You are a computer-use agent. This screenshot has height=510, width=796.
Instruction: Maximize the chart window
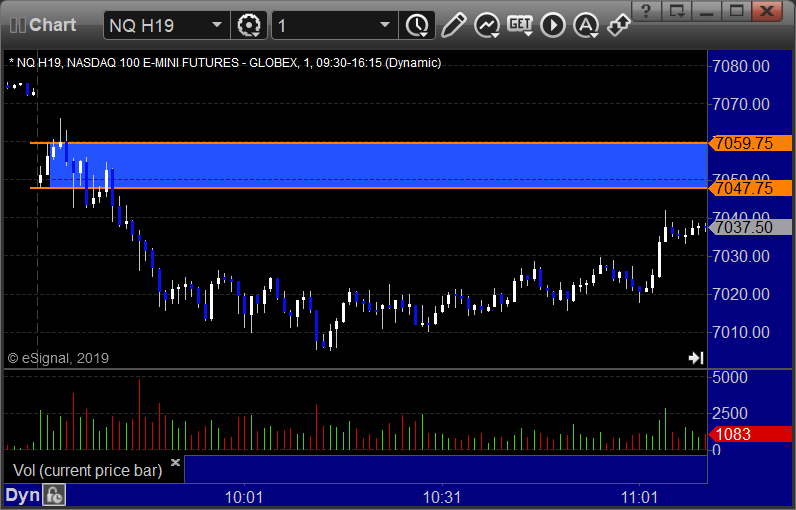737,10
